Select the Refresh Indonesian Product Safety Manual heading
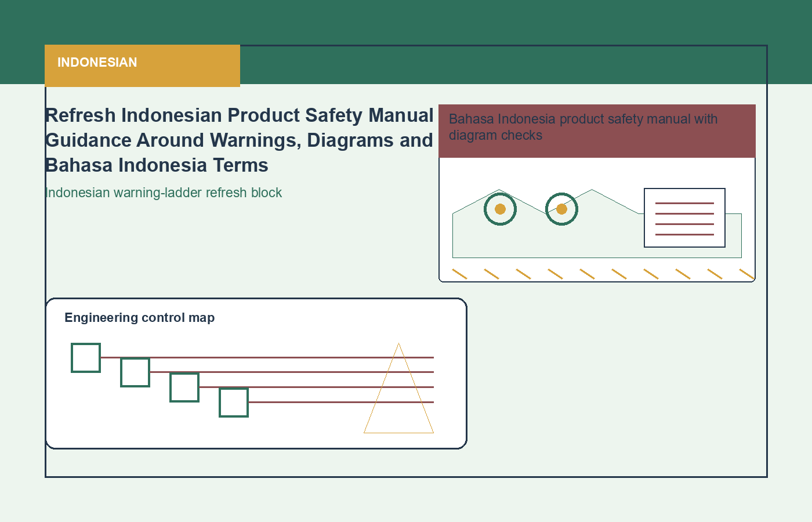Image resolution: width=812 pixels, height=522 pixels. coord(239,140)
